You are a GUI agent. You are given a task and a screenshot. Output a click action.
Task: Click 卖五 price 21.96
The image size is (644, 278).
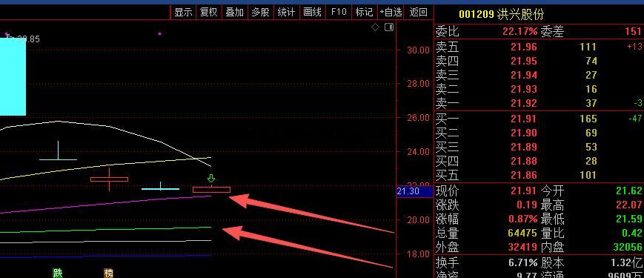[524, 47]
